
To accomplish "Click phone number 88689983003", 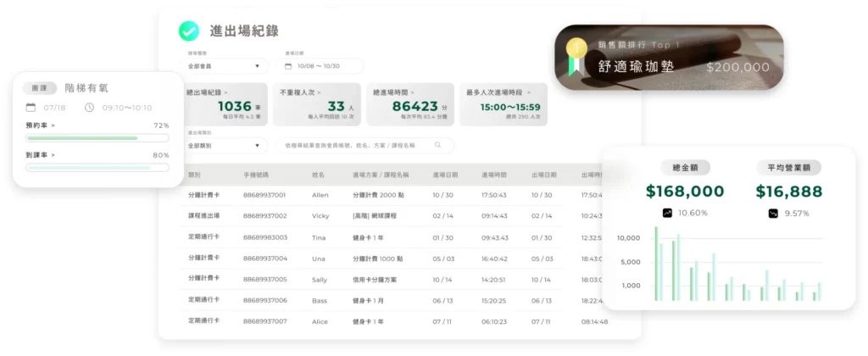I will coord(265,237).
